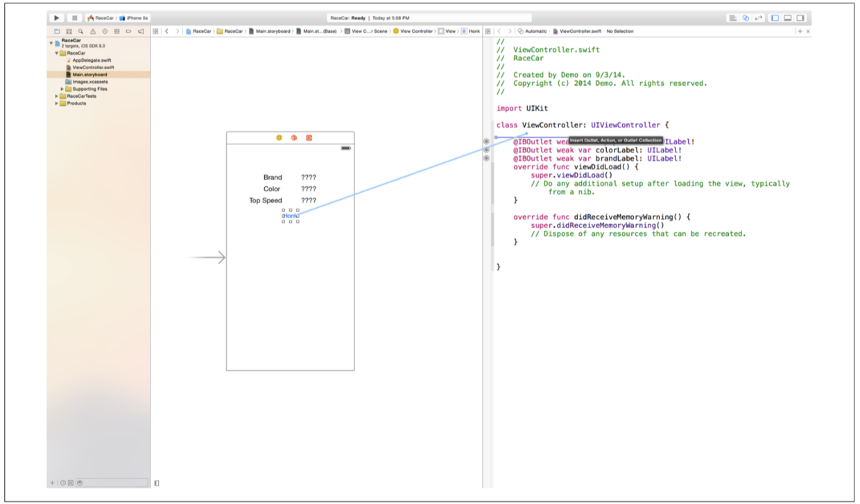Expand the RaceCarTests group

pos(56,96)
